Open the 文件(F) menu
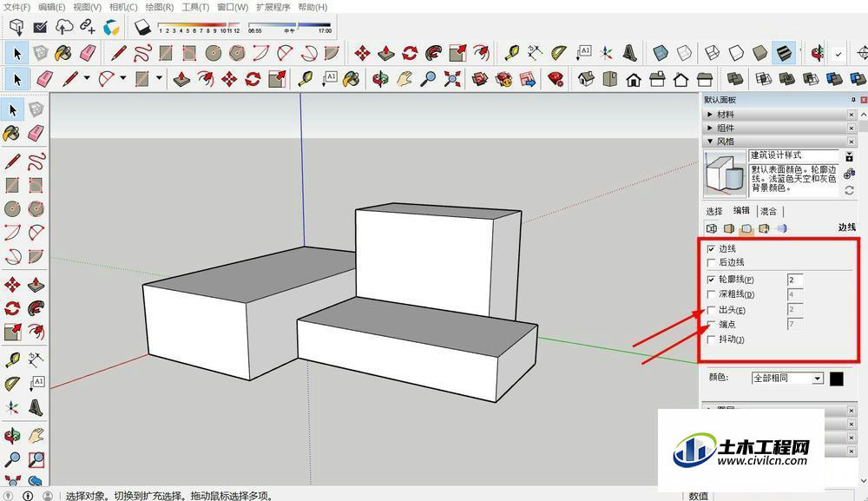The width and height of the screenshot is (868, 501). click(x=16, y=7)
